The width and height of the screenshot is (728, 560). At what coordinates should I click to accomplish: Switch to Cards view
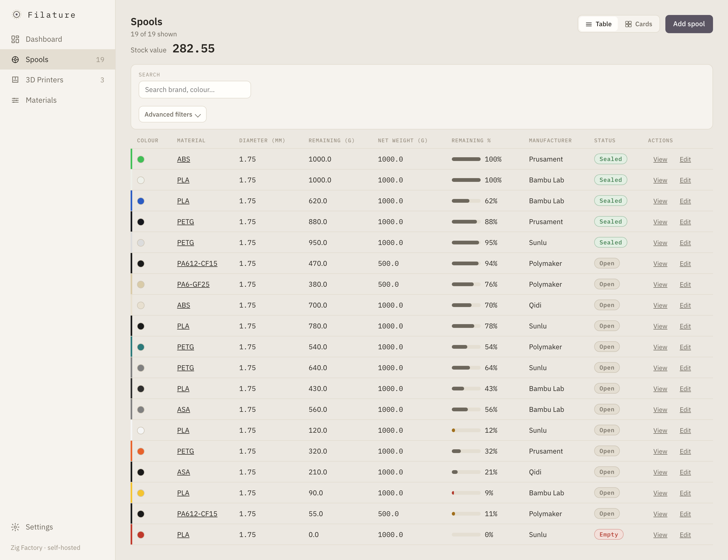[638, 24]
